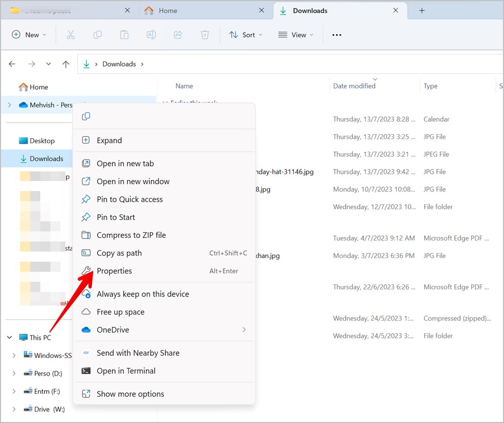Expand the Mehvish - Personal OneDrive node
This screenshot has width=504, height=423.
[x=10, y=105]
